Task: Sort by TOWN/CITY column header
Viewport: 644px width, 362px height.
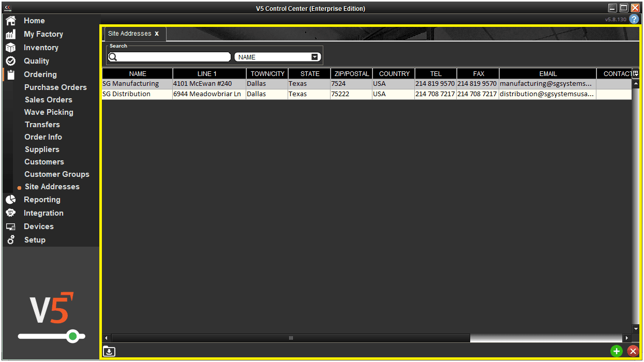Action: tap(267, 73)
